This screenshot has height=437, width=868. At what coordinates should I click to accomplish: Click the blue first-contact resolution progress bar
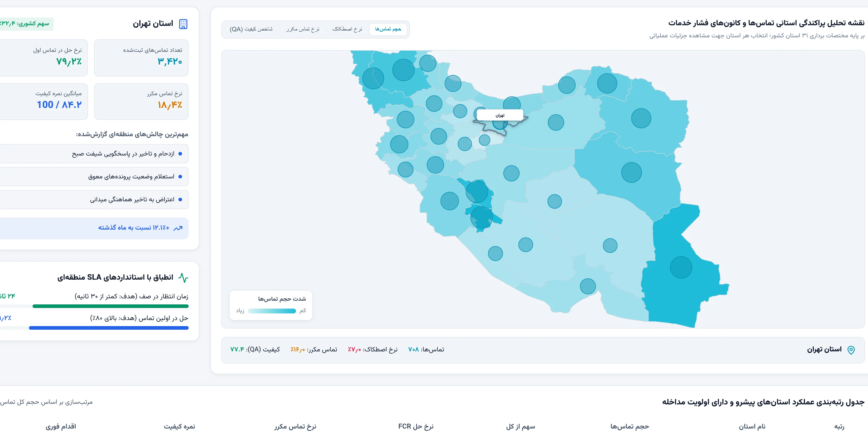point(108,328)
